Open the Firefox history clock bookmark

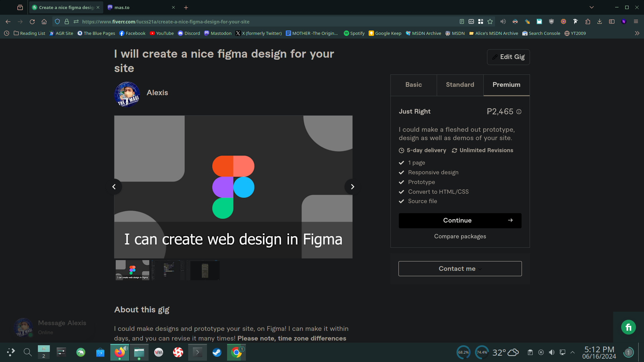point(6,33)
